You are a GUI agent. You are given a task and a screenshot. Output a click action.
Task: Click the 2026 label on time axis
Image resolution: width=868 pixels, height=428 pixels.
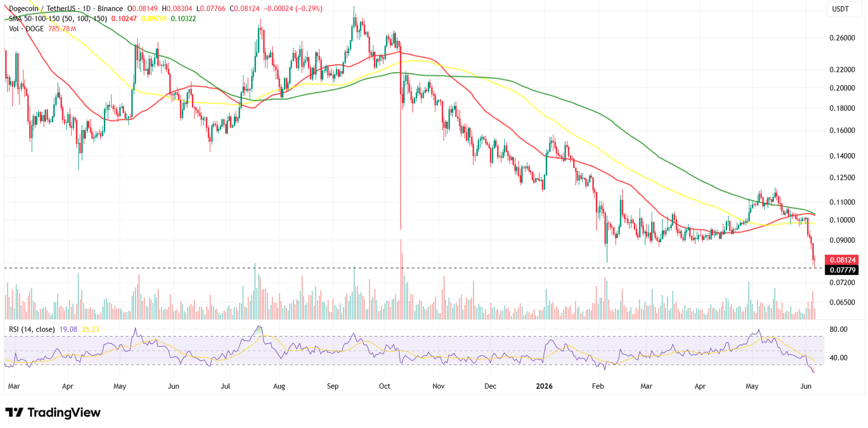[544, 386]
